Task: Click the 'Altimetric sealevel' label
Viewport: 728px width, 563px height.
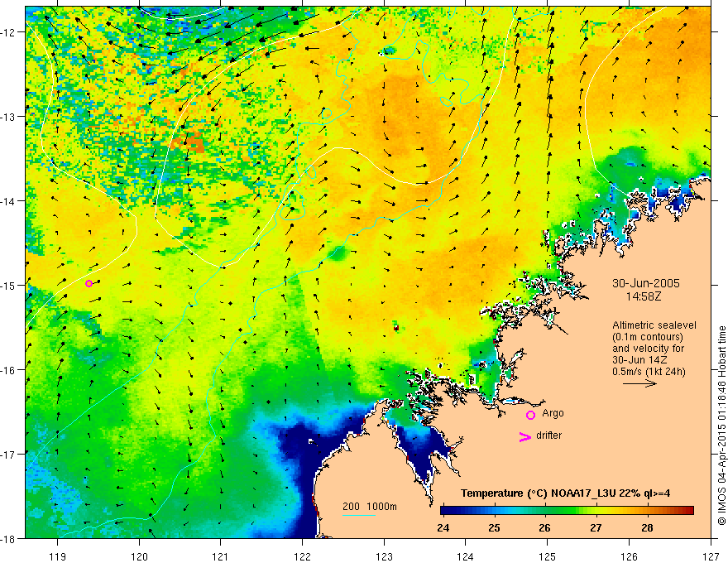Action: 654,325
